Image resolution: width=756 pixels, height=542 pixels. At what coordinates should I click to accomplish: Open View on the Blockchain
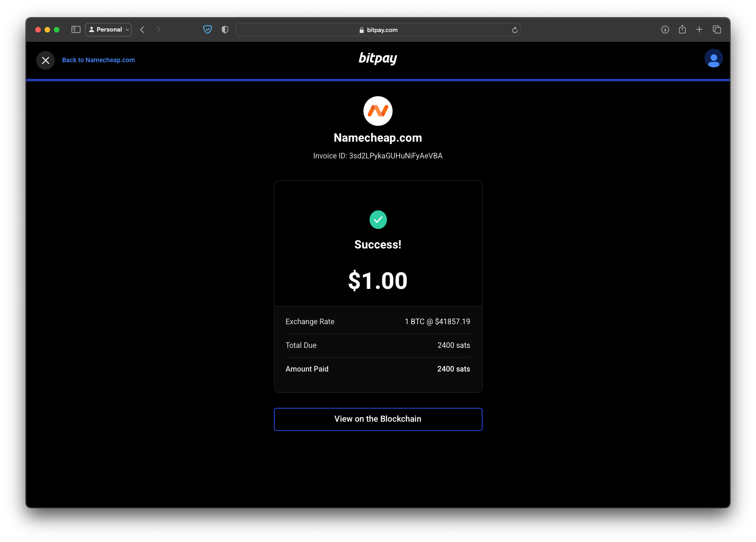(x=378, y=419)
